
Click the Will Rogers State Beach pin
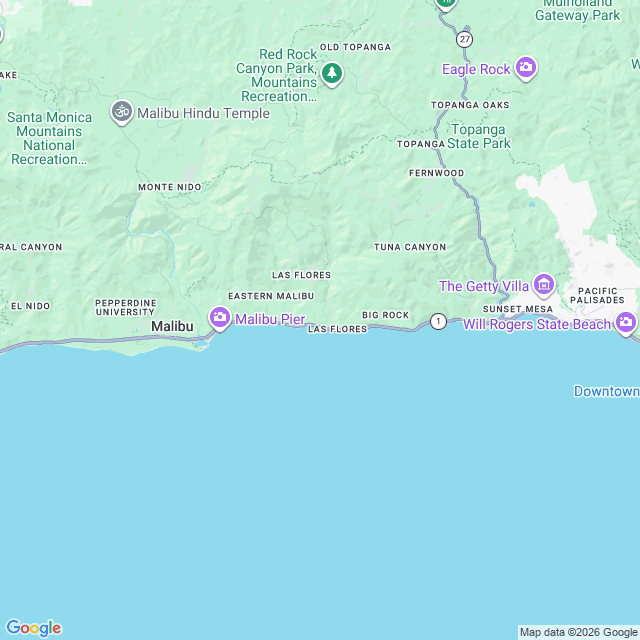pyautogui.click(x=626, y=324)
